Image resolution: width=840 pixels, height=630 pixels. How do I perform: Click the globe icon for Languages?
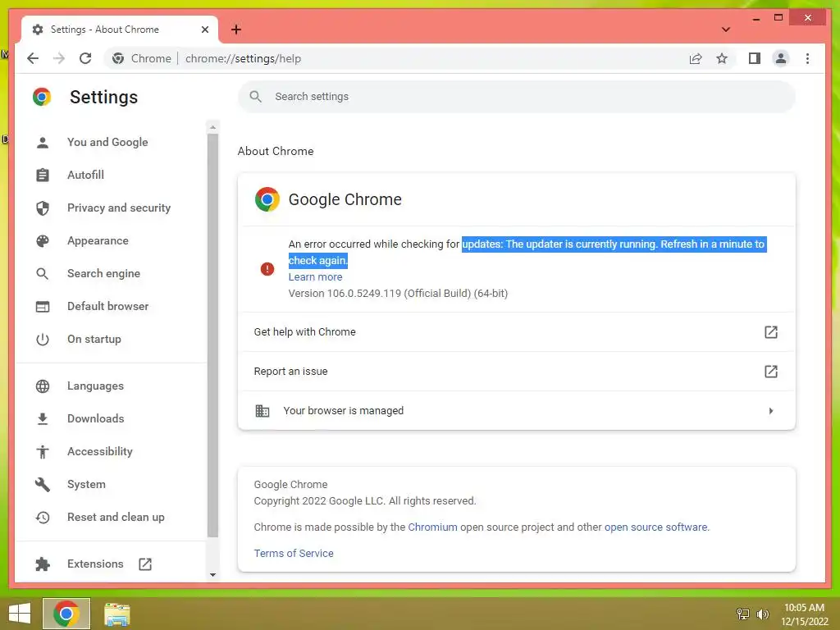pos(43,386)
